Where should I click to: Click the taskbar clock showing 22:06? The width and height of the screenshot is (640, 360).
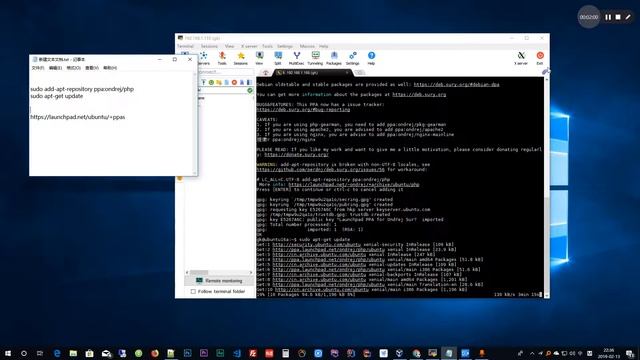[609, 353]
